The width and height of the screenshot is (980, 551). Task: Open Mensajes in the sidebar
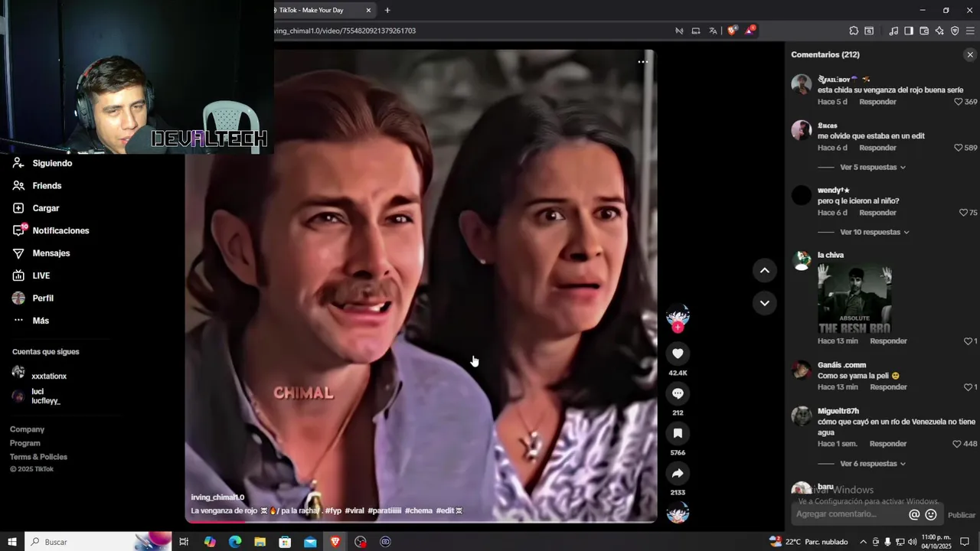click(x=51, y=253)
